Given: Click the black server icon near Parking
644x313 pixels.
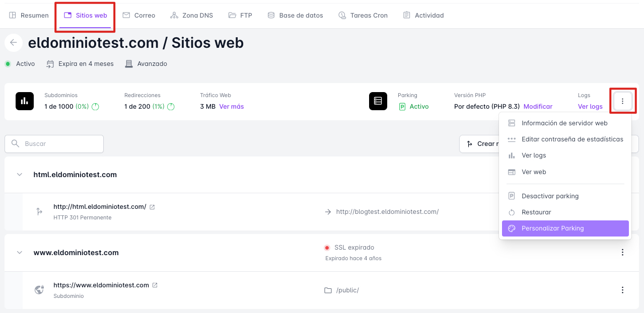Looking at the screenshot, I should pos(378,101).
